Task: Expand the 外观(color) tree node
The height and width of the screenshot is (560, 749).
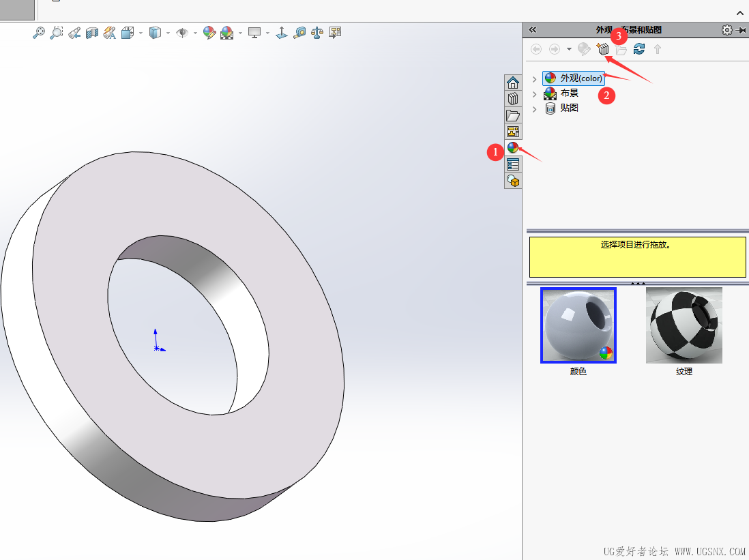Action: click(x=534, y=79)
